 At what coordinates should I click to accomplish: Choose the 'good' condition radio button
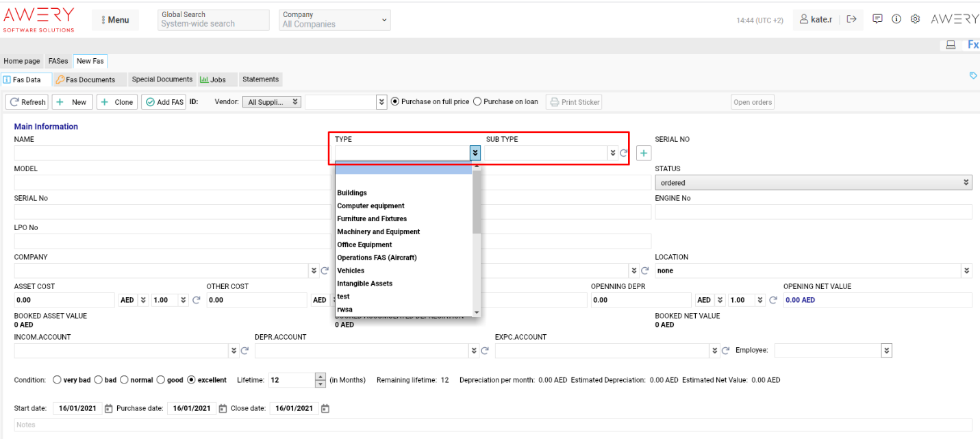161,380
